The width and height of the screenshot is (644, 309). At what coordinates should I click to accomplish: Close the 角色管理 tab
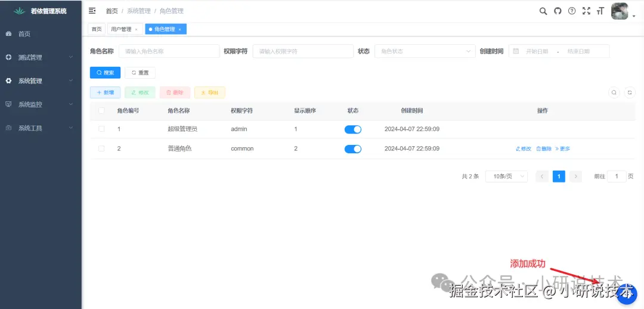pyautogui.click(x=180, y=30)
